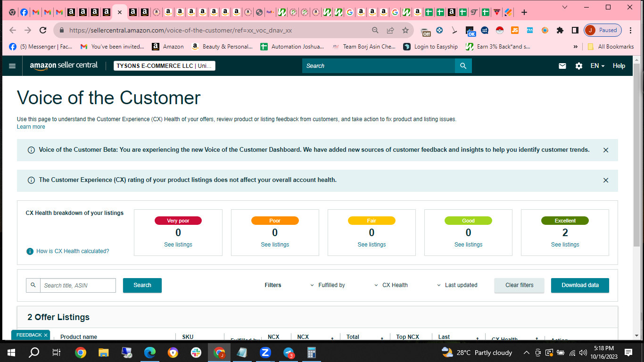This screenshot has height=362, width=644.
Task: Click the share page icon in address bar
Action: coord(390,30)
